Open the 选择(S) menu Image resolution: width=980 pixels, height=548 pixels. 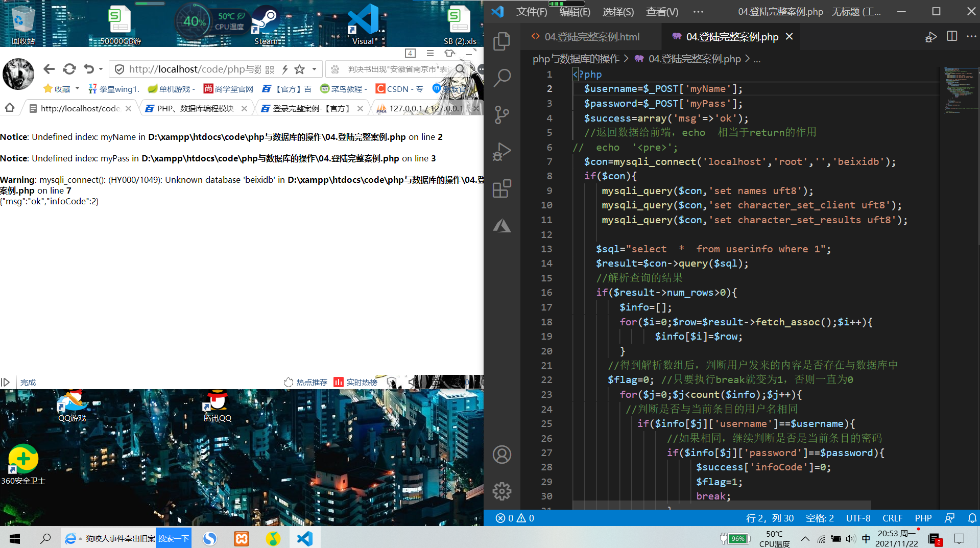pyautogui.click(x=618, y=11)
